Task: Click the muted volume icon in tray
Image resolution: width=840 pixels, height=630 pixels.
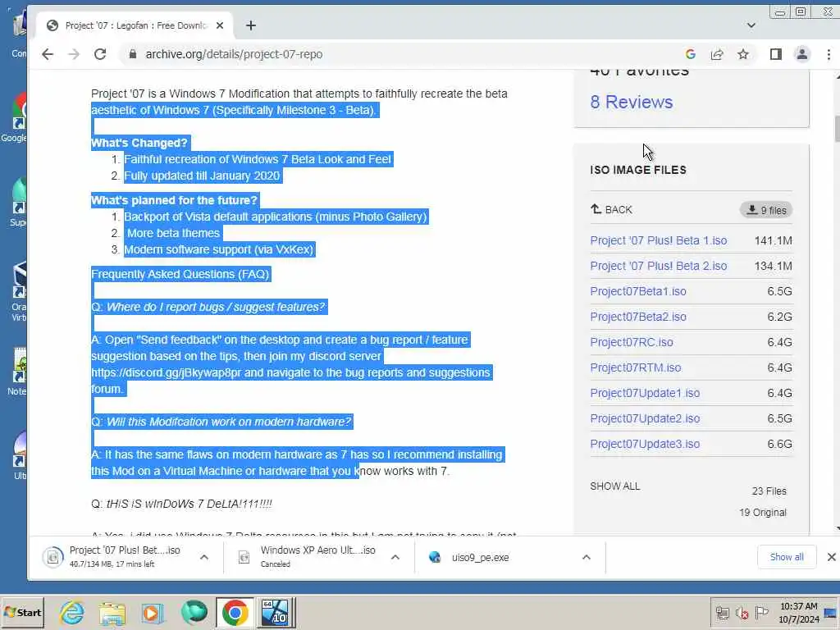Action: 742,613
